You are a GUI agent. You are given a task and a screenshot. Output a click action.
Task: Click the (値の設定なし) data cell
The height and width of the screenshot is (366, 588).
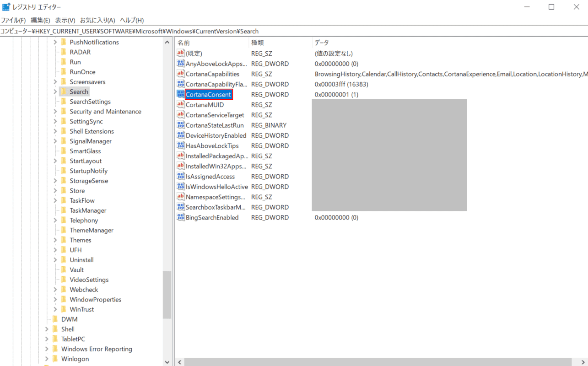[334, 54]
